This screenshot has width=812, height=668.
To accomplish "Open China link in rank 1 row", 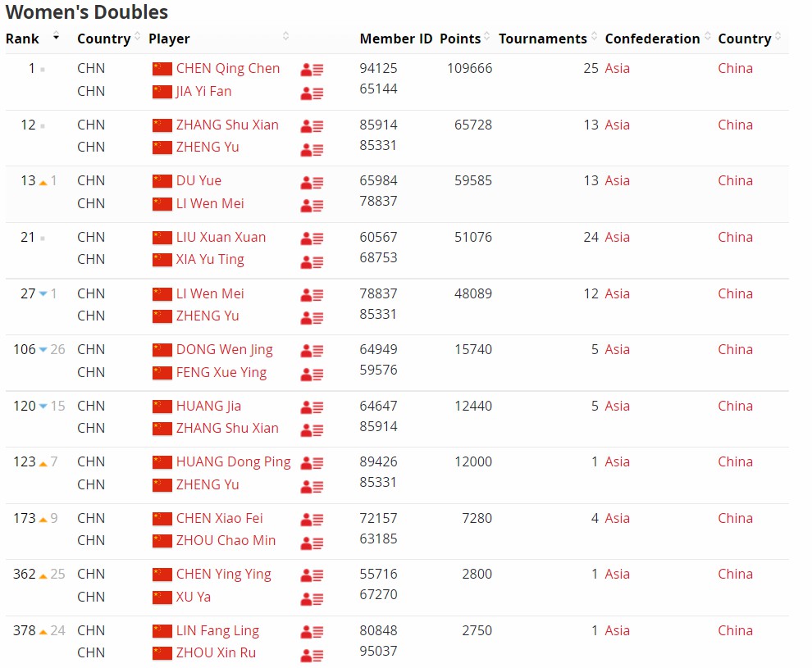I will (735, 68).
